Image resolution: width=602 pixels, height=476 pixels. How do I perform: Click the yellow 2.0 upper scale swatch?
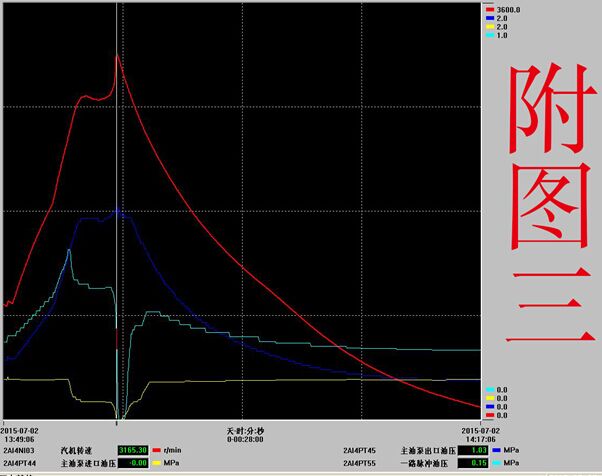pos(491,27)
